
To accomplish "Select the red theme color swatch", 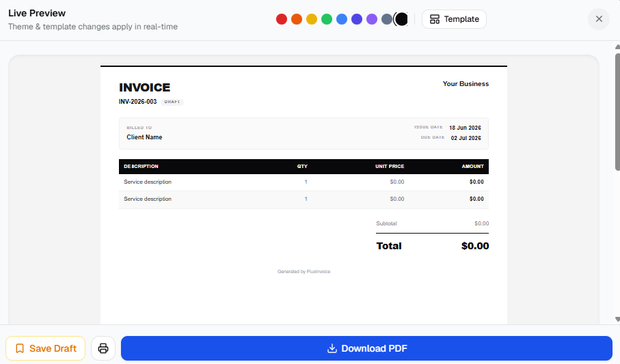I will coord(282,19).
